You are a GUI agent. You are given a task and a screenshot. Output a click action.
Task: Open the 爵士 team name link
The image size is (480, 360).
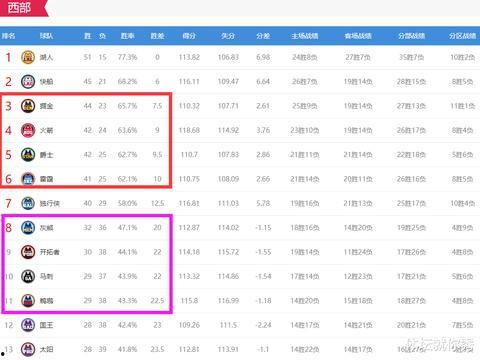click(46, 155)
